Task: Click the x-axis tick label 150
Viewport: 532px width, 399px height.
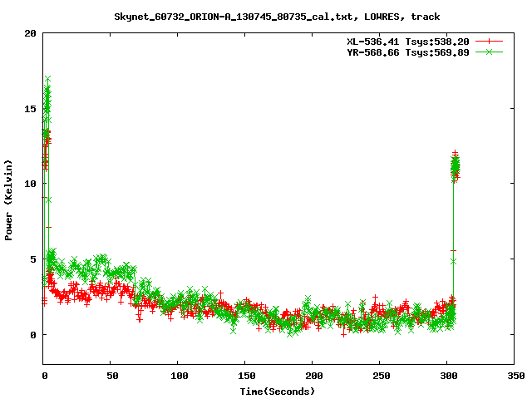Action: coord(246,376)
